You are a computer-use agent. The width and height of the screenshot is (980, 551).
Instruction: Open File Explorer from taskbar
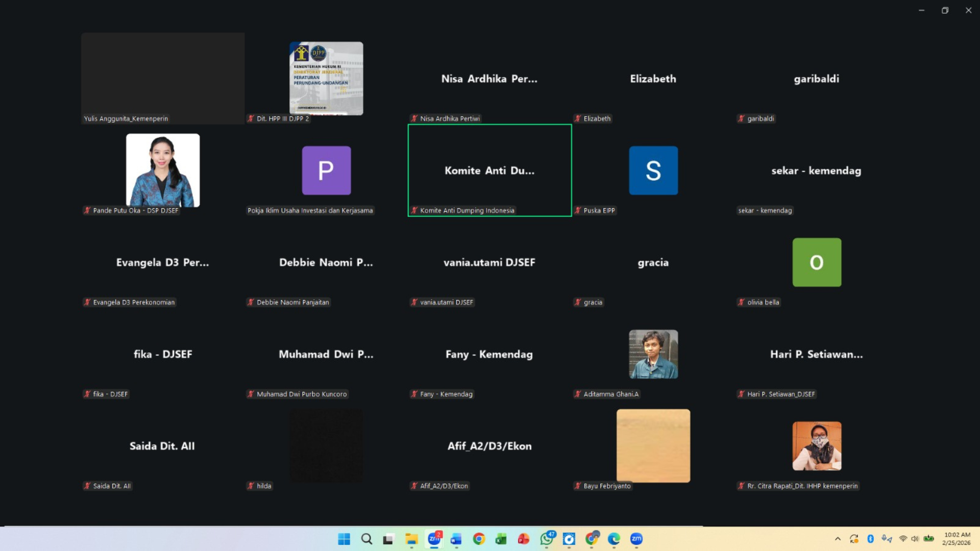pos(411,539)
